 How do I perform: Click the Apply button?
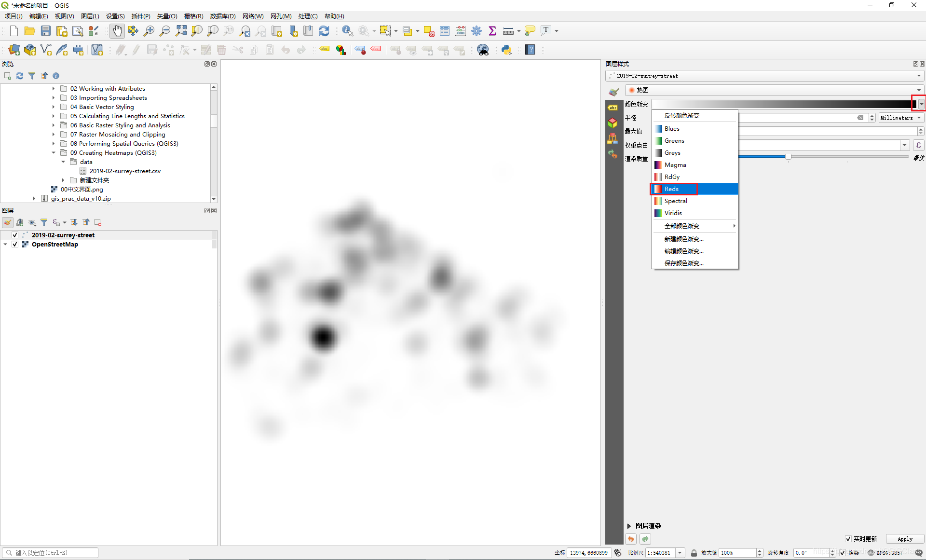point(905,539)
